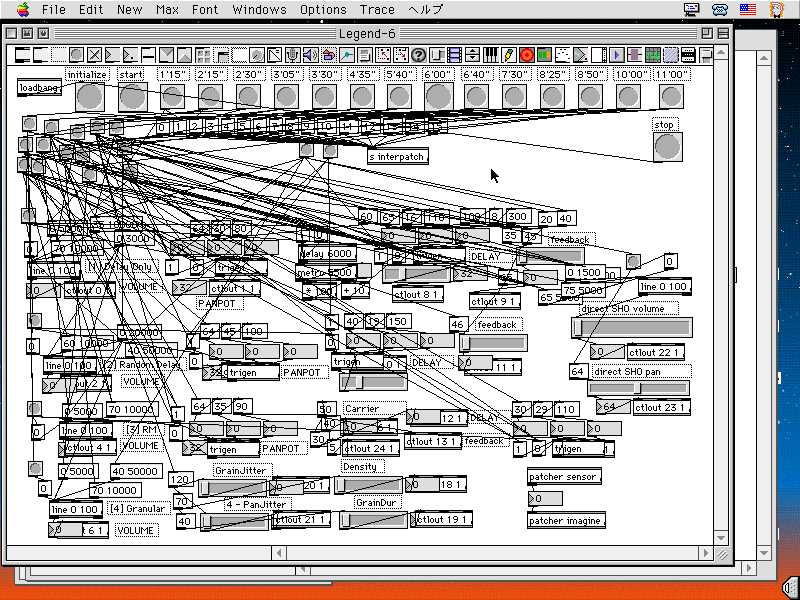Choose the toggle (X box) palette icon

[94, 54]
